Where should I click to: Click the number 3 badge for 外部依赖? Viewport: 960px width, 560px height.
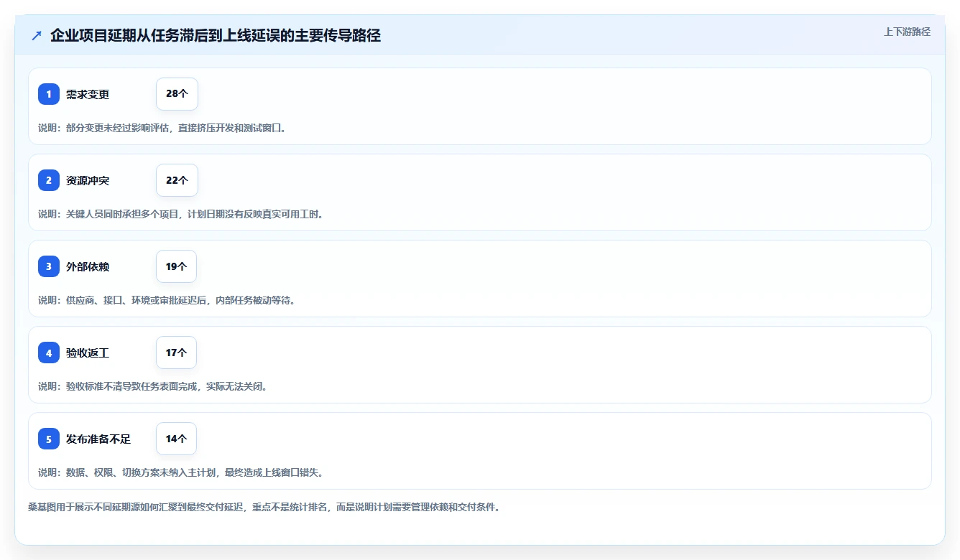(x=49, y=266)
